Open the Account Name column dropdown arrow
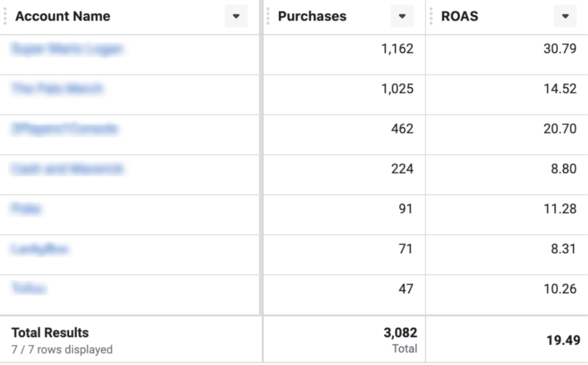The height and width of the screenshot is (365, 588). click(x=236, y=16)
